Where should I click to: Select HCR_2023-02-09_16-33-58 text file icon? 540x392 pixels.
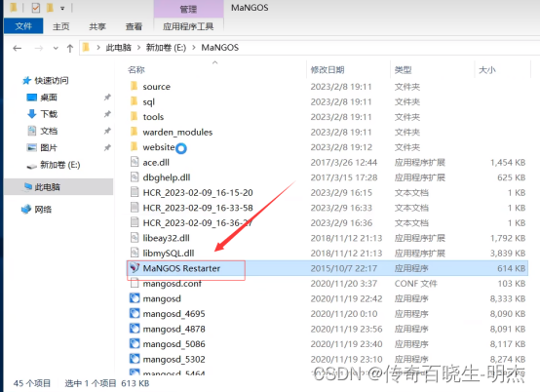click(135, 207)
